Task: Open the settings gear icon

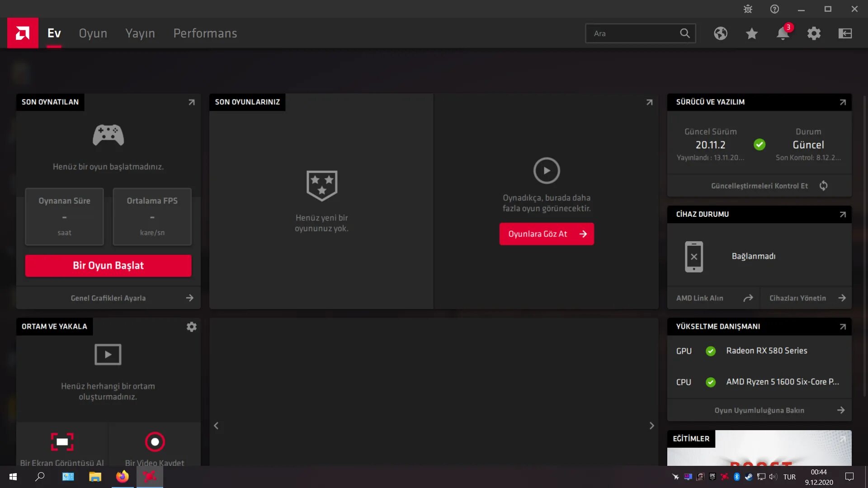Action: [814, 33]
